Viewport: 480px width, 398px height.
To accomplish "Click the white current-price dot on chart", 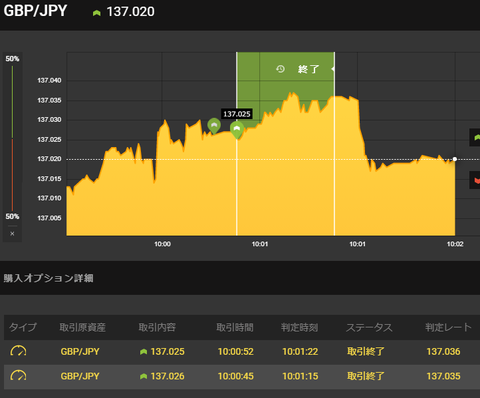I will click(455, 159).
